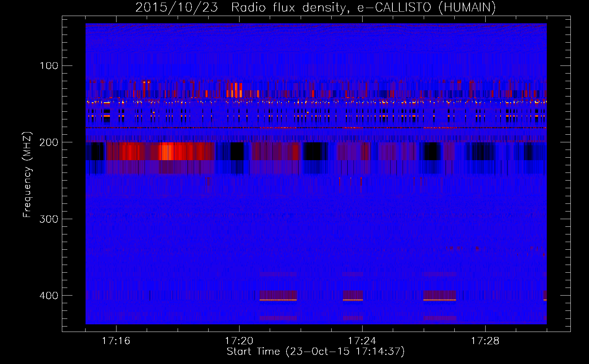Click the third orange line segment near 405 MHz
Viewport: 589px width, 364px height.
(440, 300)
